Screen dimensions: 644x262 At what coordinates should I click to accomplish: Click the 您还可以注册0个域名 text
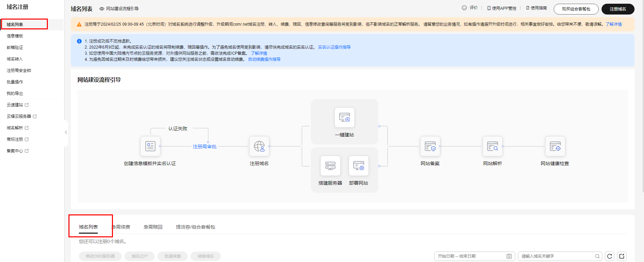(103, 241)
